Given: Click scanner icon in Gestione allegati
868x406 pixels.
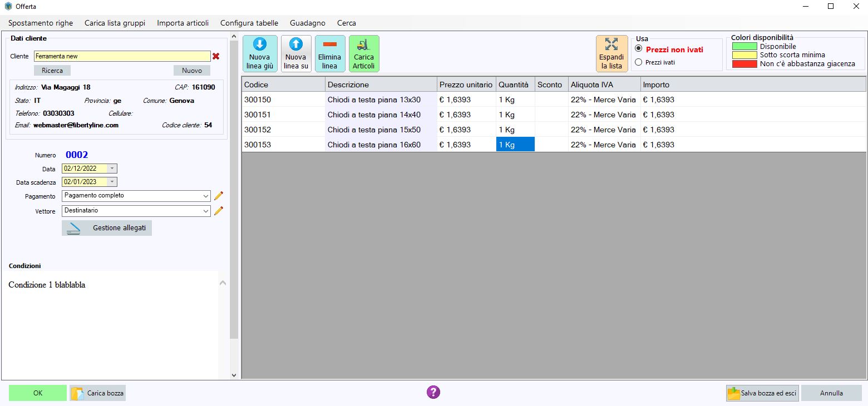Looking at the screenshot, I should (73, 228).
